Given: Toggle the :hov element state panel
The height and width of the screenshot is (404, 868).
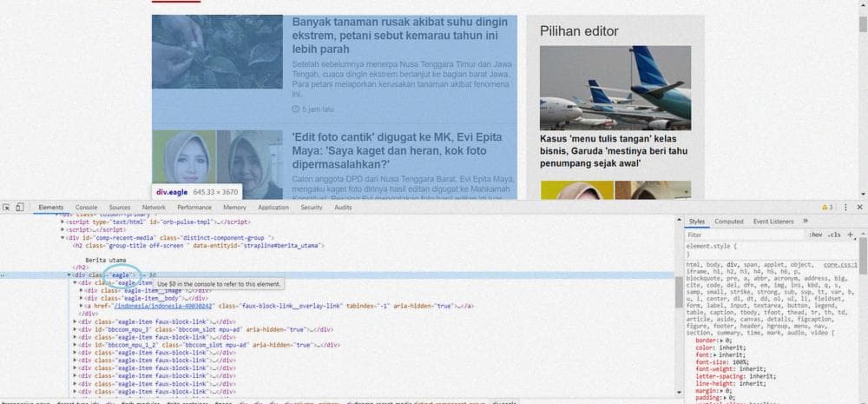Looking at the screenshot, I should point(815,235).
